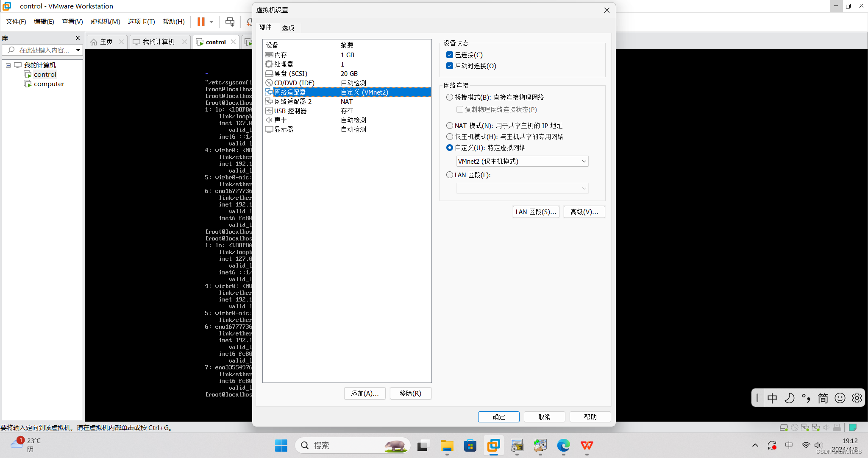Select NAT 模式(N) radio button

coord(450,126)
